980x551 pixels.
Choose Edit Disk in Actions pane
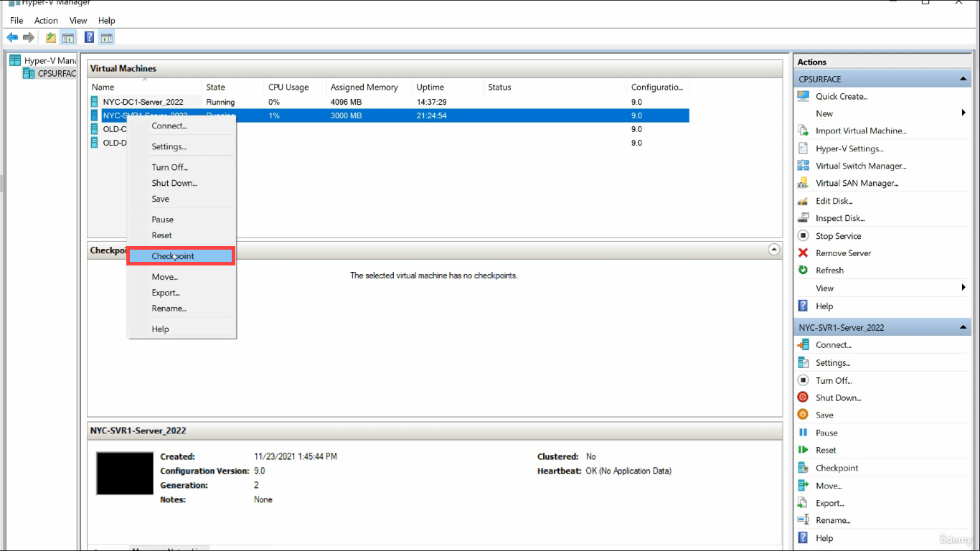[x=834, y=201]
